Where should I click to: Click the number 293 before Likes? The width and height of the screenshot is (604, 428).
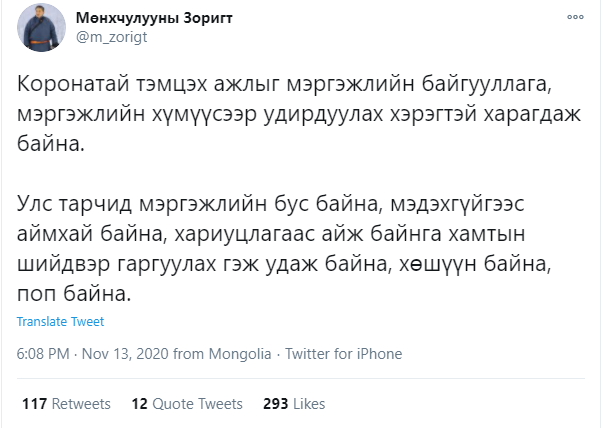(x=275, y=404)
